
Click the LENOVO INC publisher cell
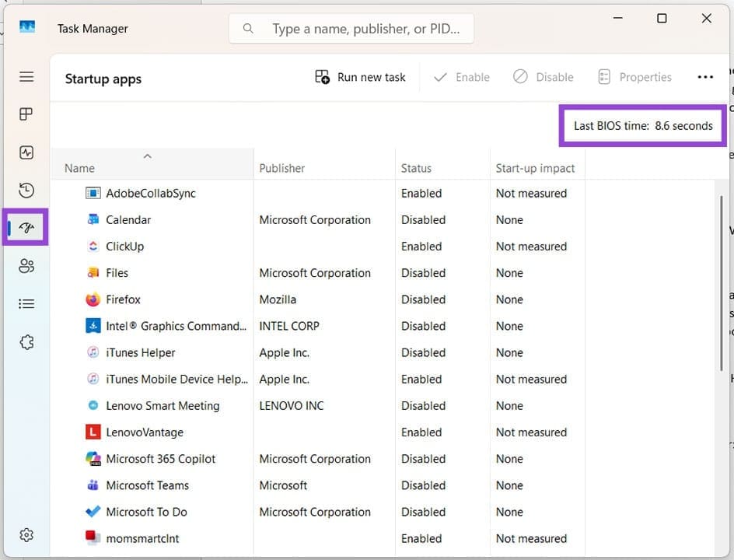291,405
